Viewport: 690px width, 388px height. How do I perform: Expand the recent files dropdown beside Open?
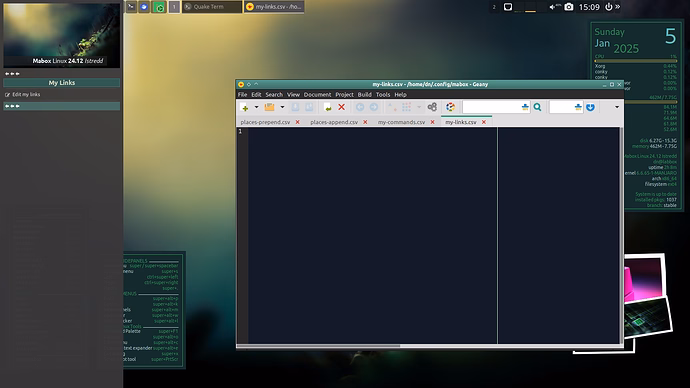[282, 107]
